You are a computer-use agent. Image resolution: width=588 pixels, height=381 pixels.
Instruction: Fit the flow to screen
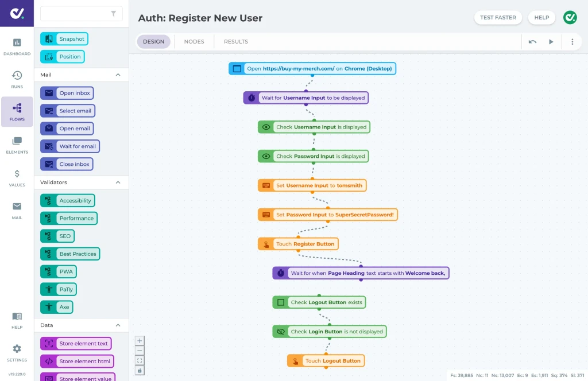tap(140, 361)
